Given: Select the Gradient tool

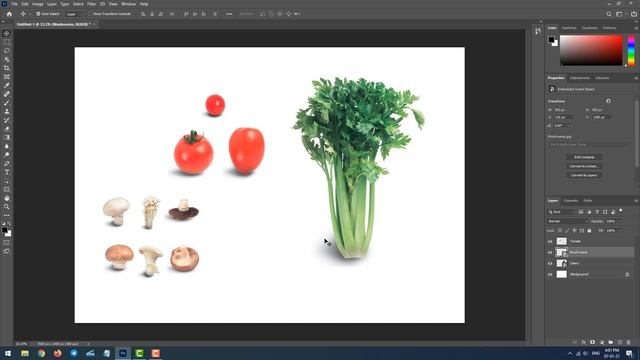Looking at the screenshot, I should (7, 138).
